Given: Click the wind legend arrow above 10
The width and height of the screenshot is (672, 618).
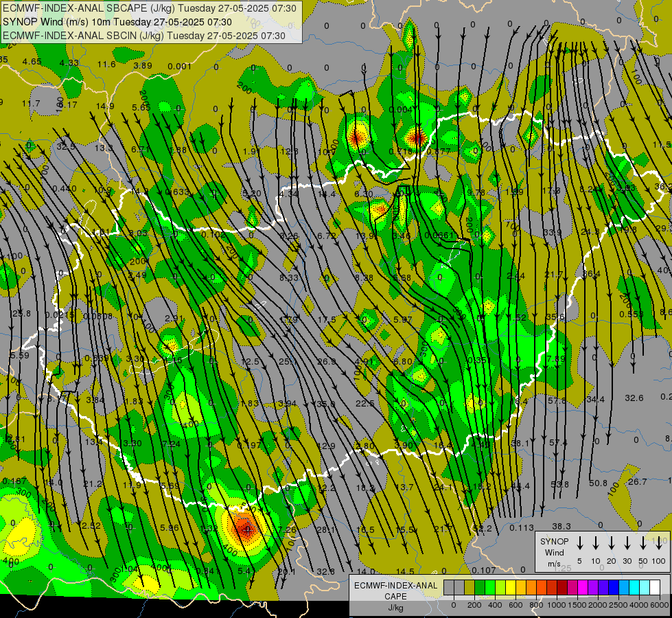Looking at the screenshot, I should pyautogui.click(x=596, y=543).
